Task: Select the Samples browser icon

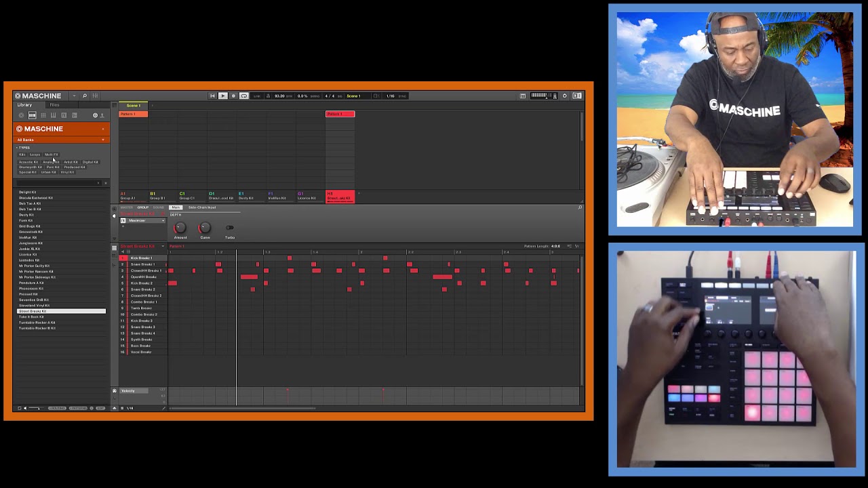Action: click(75, 115)
